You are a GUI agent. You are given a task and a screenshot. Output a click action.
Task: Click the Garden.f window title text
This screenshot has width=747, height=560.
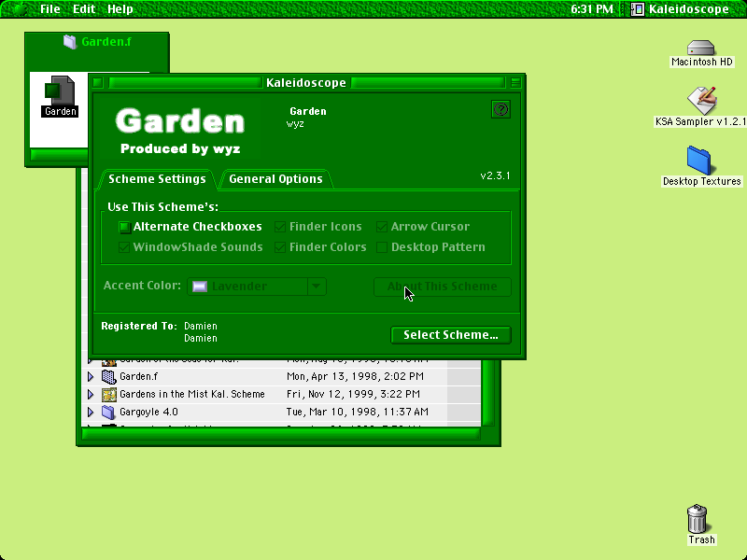pyautogui.click(x=106, y=42)
